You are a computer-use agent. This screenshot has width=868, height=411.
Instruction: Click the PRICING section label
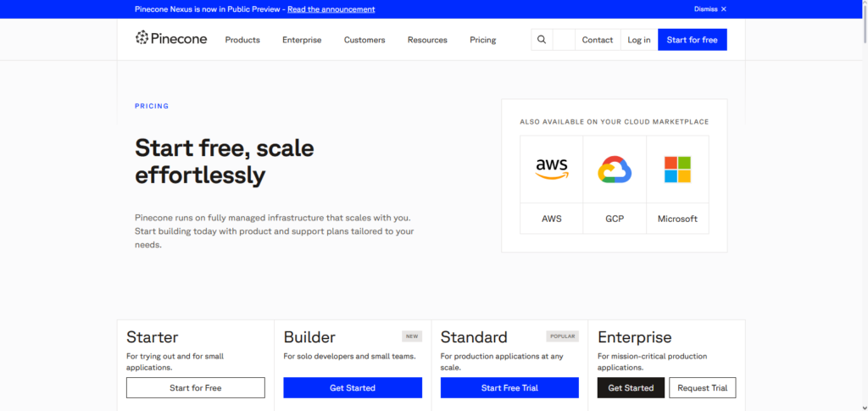[152, 106]
